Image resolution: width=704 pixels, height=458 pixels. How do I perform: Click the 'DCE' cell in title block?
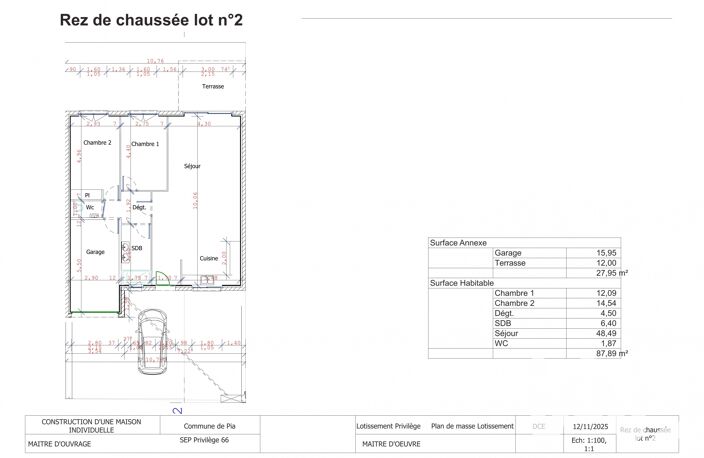tap(539, 427)
